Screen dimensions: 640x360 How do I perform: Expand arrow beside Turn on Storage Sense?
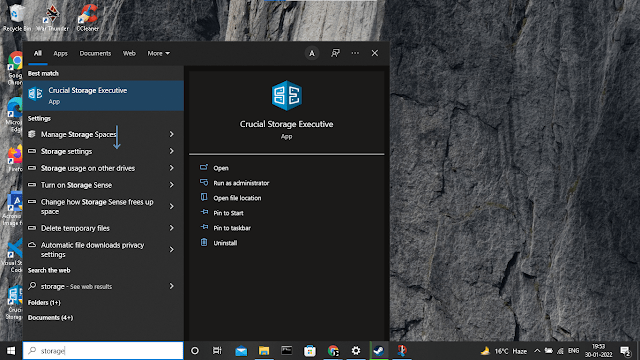[171, 185]
